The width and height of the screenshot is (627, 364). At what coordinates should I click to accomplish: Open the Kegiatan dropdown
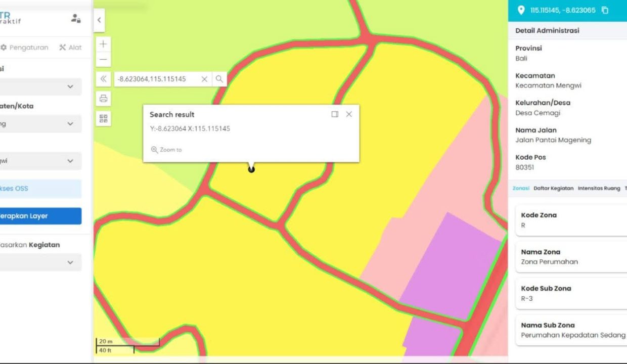coord(70,262)
